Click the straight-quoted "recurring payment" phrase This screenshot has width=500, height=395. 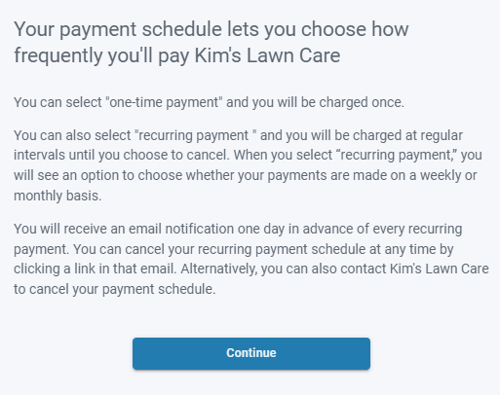coord(195,135)
